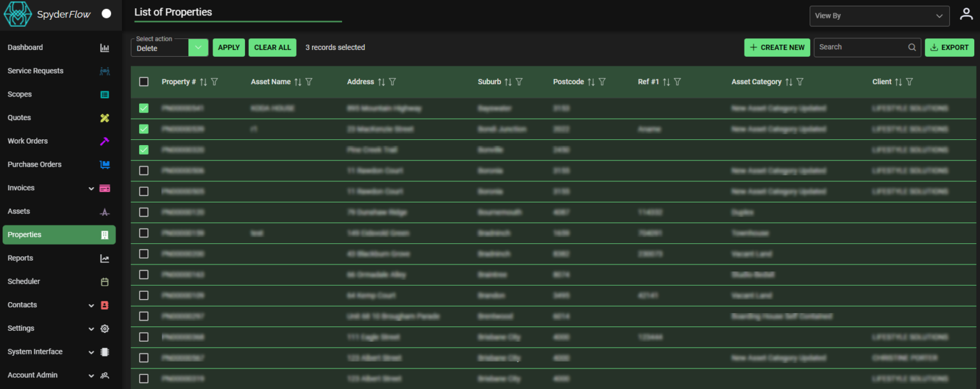Check the select-all checkbox in table header

click(144, 82)
